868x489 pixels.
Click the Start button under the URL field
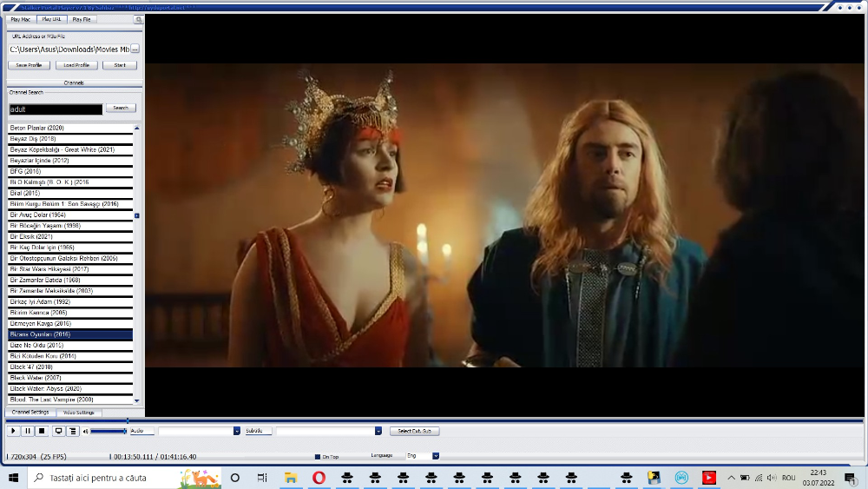(x=120, y=65)
